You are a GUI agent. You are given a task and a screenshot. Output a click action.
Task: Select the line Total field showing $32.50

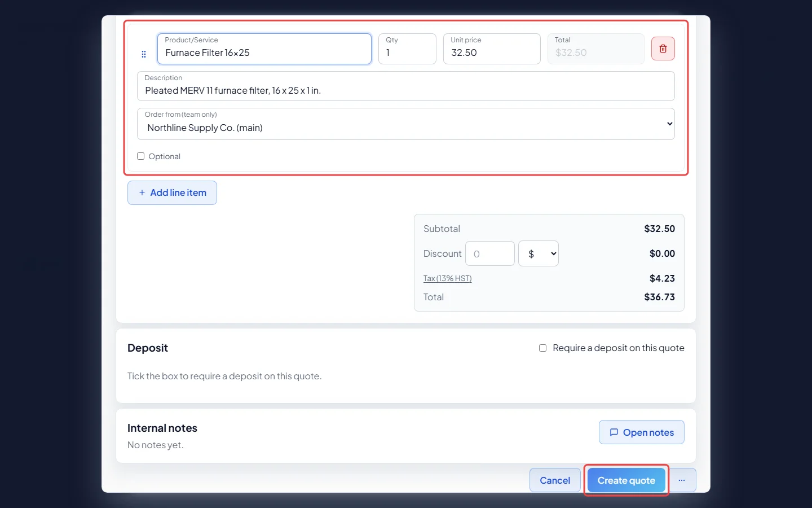click(x=596, y=49)
